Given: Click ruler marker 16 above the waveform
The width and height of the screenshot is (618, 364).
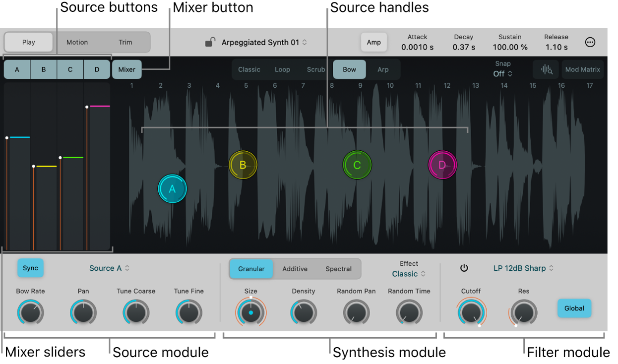Looking at the screenshot, I should point(561,85).
